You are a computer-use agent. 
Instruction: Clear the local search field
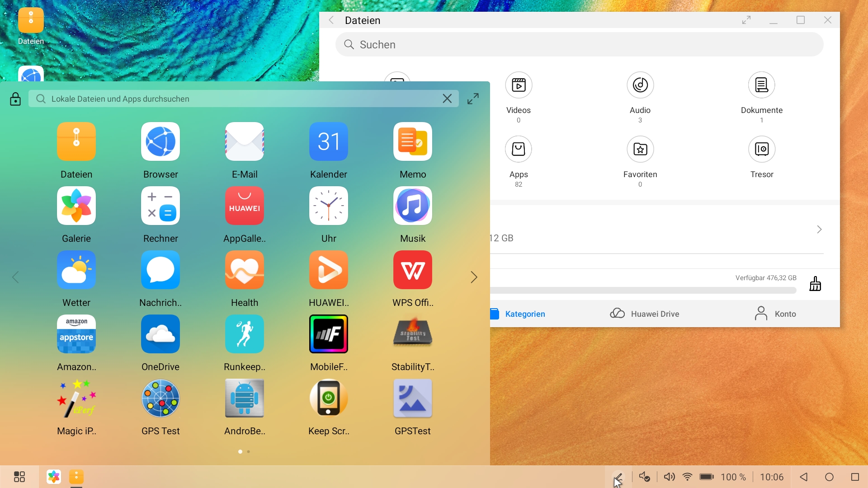tap(447, 99)
